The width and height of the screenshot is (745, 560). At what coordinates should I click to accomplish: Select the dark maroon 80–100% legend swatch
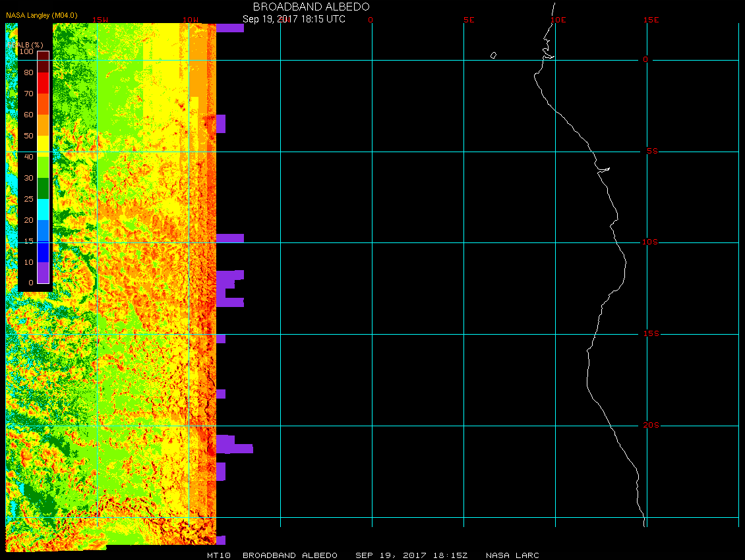pos(43,62)
